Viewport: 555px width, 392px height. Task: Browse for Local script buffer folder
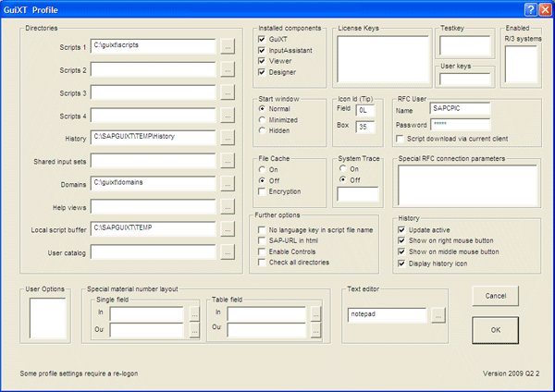(228, 228)
